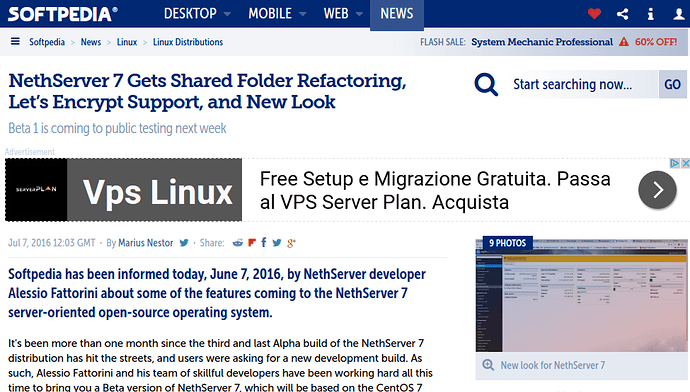
Task: Click the flash sale warning icon
Action: pyautogui.click(x=624, y=42)
